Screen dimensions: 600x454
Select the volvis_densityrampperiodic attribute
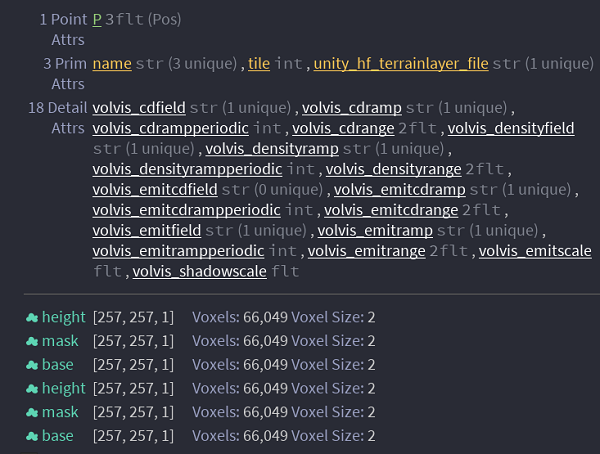tap(187, 171)
